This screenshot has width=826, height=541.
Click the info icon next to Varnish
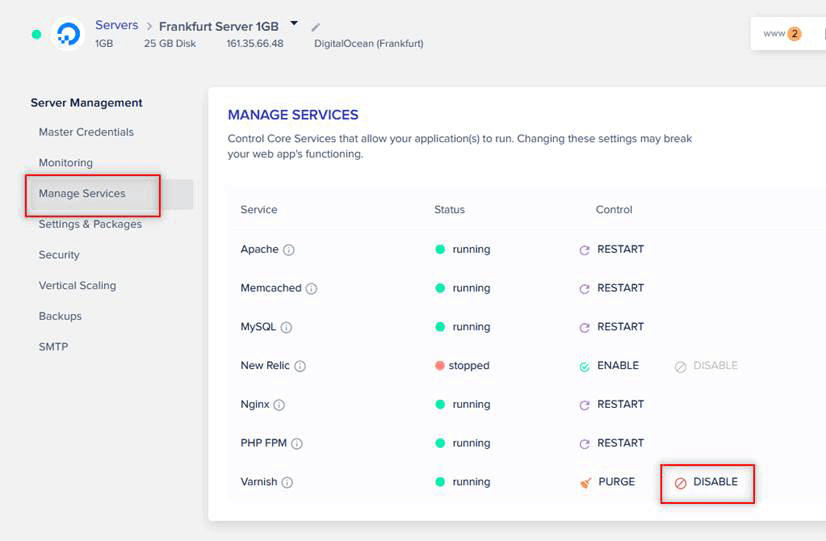(287, 482)
